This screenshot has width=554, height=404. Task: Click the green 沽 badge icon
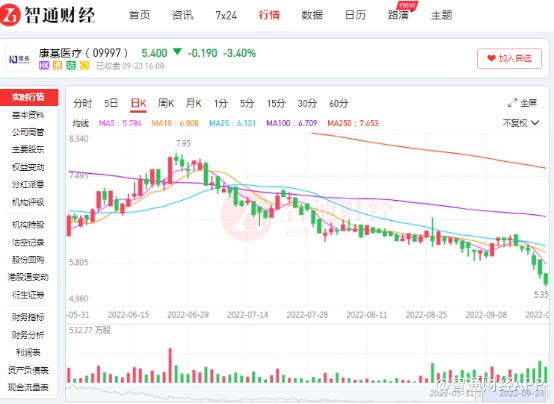(71, 66)
